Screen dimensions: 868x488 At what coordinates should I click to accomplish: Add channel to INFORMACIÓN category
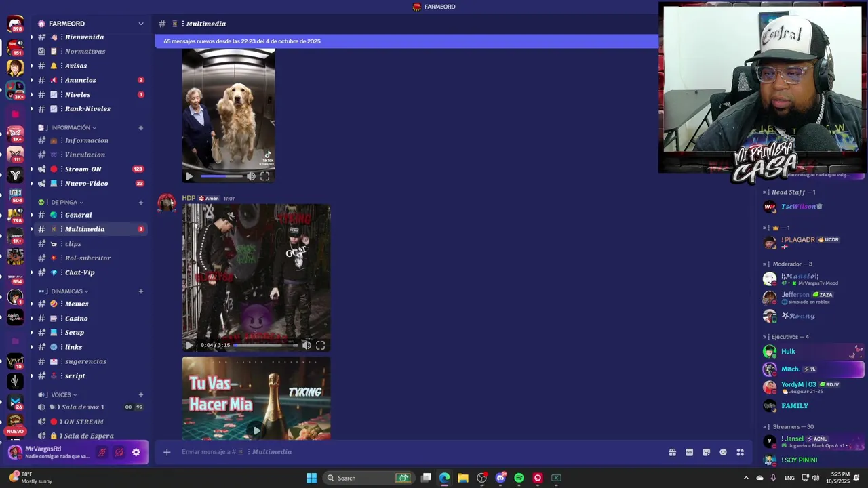pos(141,127)
